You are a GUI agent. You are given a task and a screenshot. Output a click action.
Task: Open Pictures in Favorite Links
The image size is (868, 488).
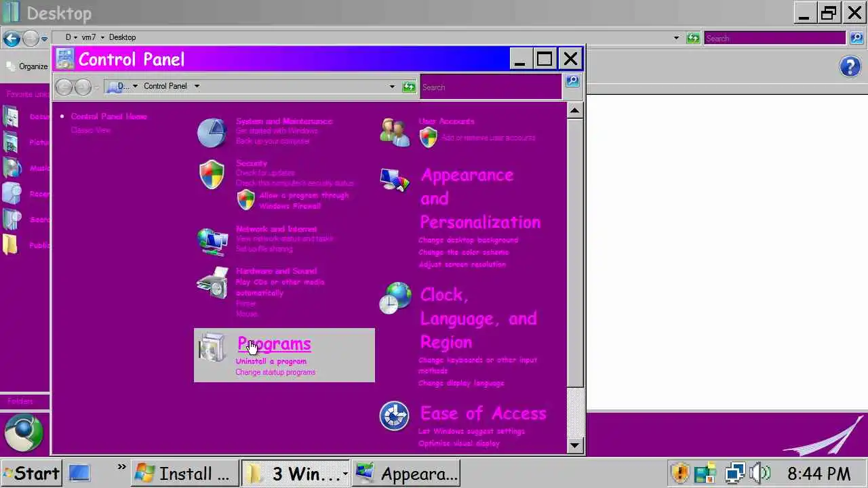tap(26, 142)
